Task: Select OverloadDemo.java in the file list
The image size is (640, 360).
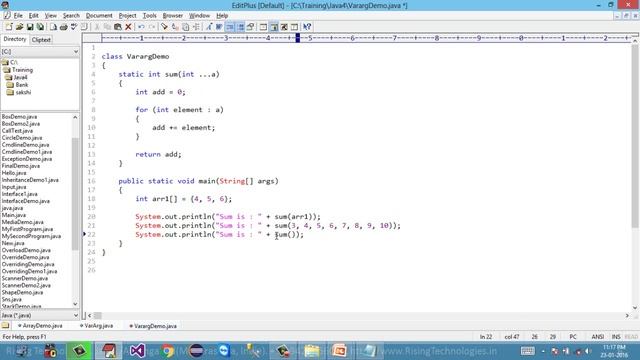Action: tap(26, 250)
